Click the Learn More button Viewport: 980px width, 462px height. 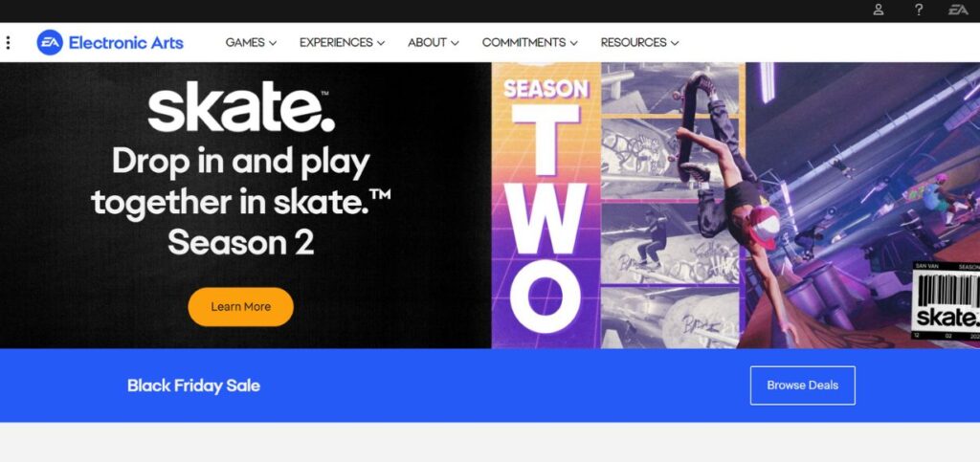click(x=240, y=306)
